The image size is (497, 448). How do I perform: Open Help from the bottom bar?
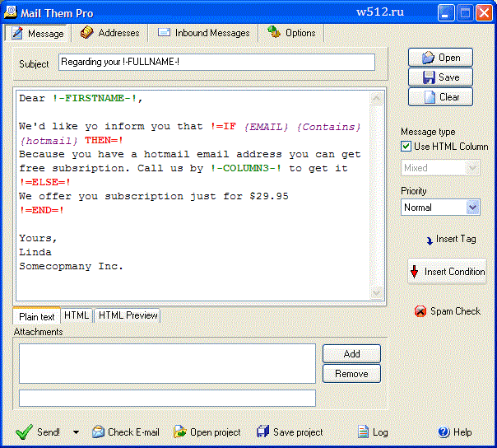pos(454,432)
